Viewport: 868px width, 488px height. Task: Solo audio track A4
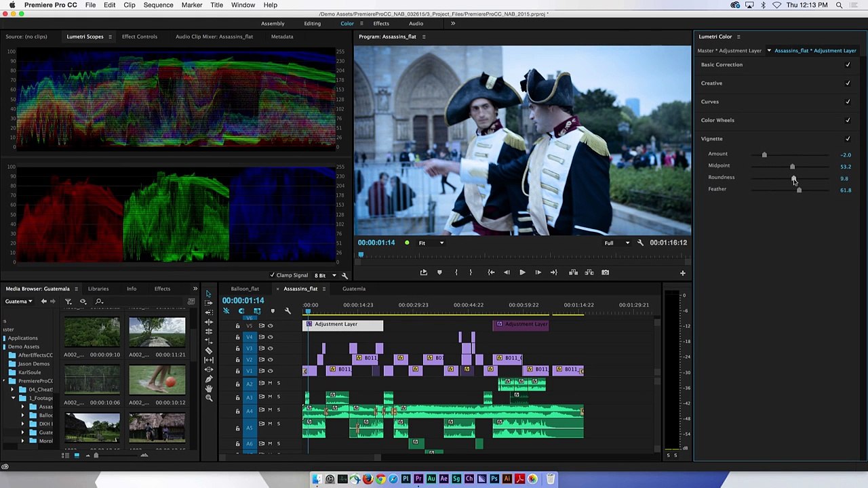(x=278, y=411)
